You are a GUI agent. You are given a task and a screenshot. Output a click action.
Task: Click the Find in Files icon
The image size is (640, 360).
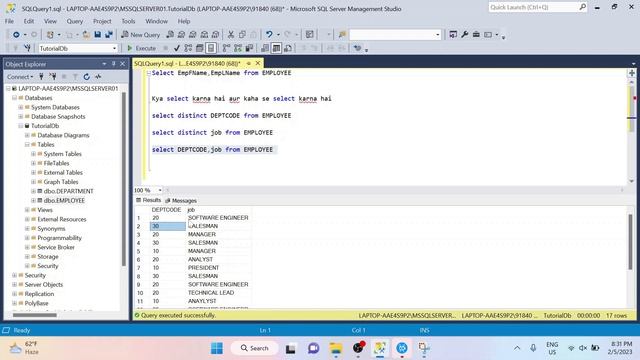click(342, 35)
